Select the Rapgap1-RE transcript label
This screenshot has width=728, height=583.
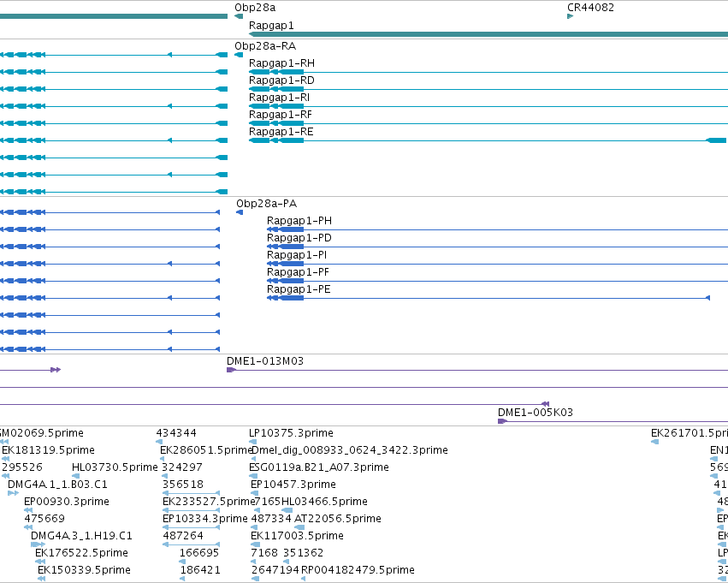point(281,132)
